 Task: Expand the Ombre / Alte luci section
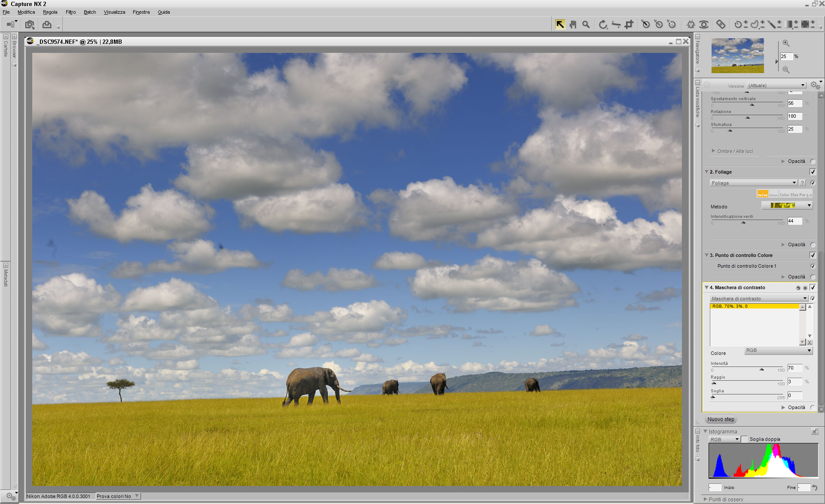pyautogui.click(x=713, y=151)
